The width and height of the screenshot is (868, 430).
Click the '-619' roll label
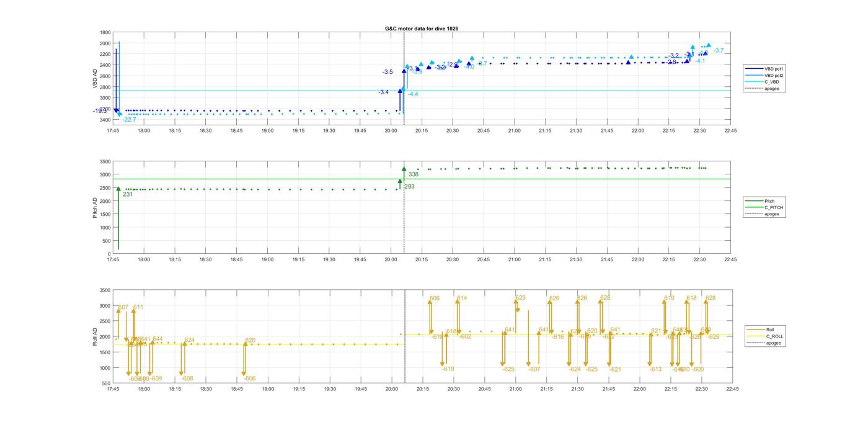point(448,369)
